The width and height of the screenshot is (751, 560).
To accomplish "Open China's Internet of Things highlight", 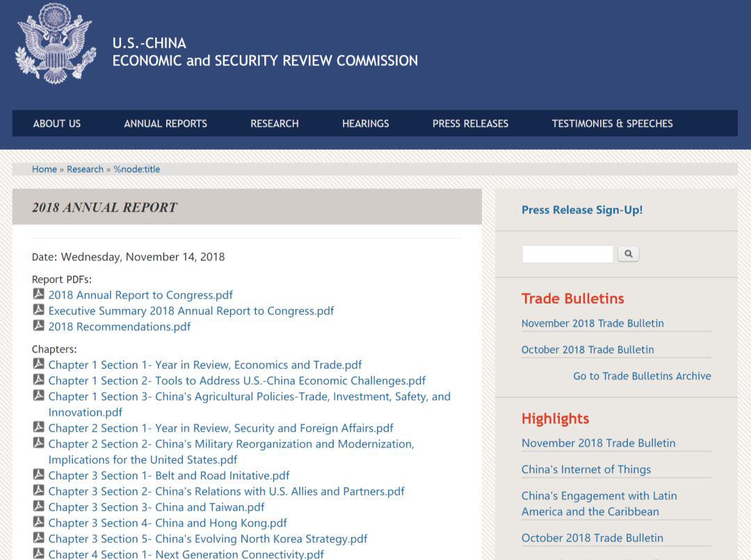I will (x=586, y=470).
